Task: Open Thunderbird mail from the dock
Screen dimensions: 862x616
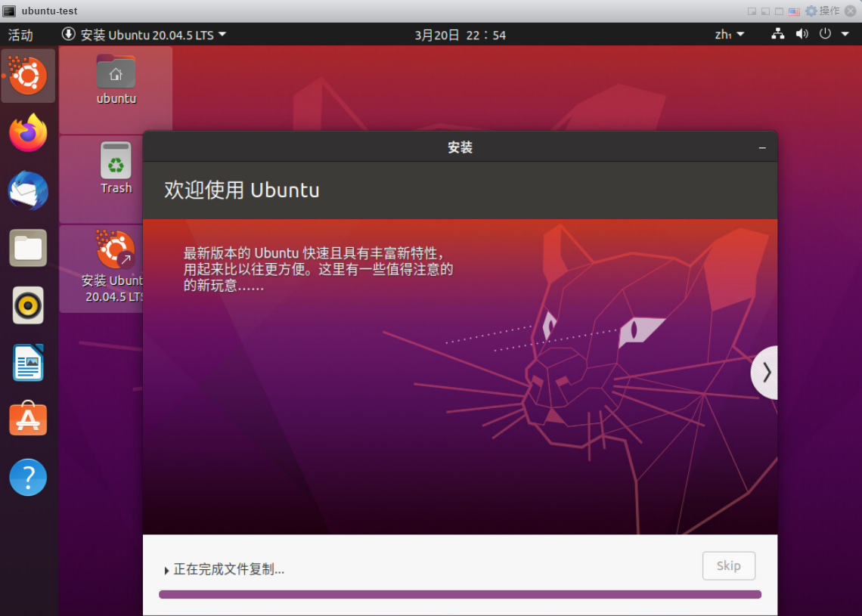Action: (28, 190)
